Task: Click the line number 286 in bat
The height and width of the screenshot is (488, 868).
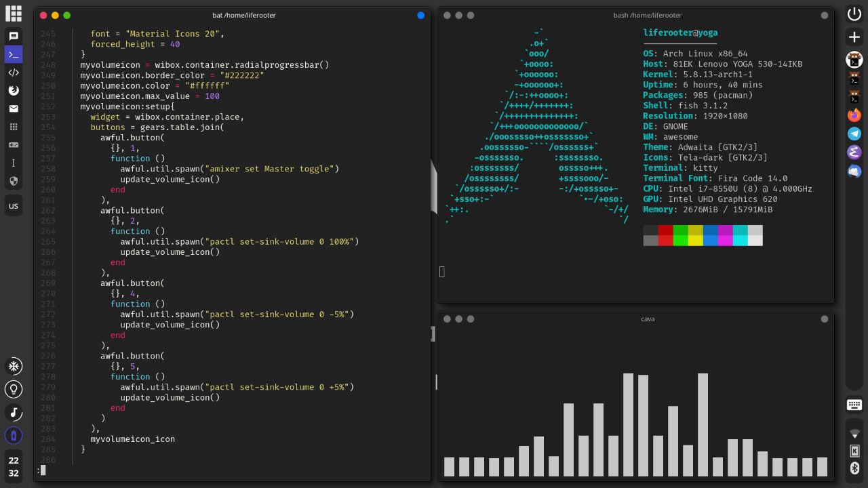Action: click(x=47, y=460)
